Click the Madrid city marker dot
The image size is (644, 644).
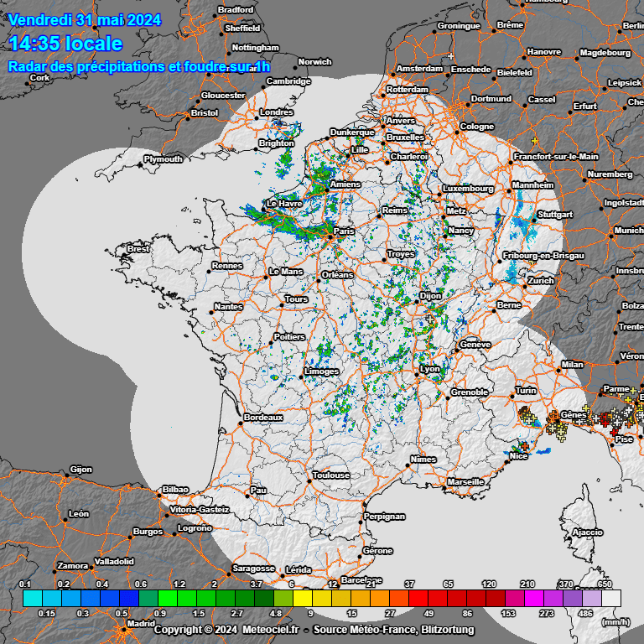click(127, 623)
